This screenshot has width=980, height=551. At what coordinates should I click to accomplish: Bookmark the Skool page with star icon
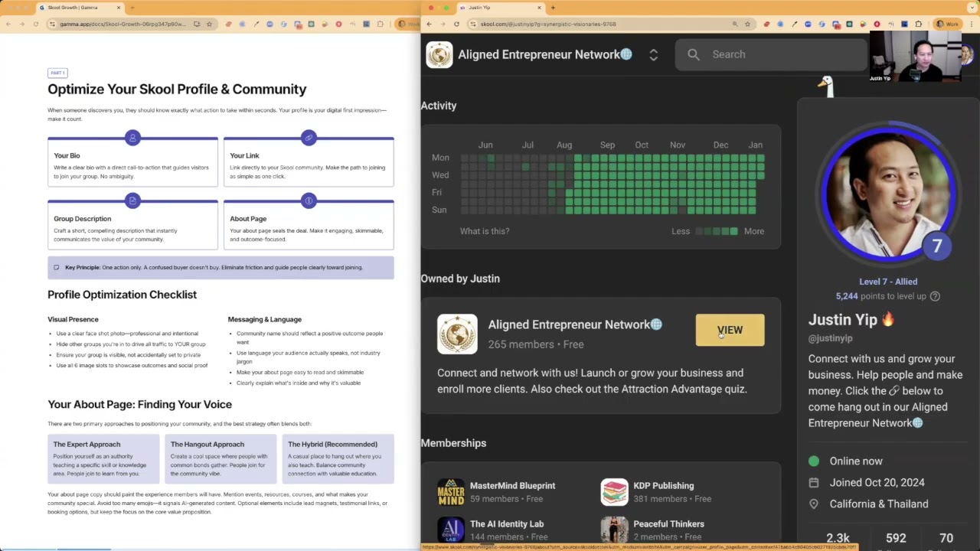click(747, 24)
